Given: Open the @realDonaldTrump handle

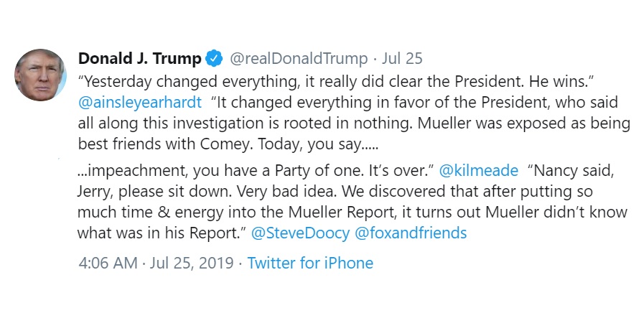Looking at the screenshot, I should point(299,59).
